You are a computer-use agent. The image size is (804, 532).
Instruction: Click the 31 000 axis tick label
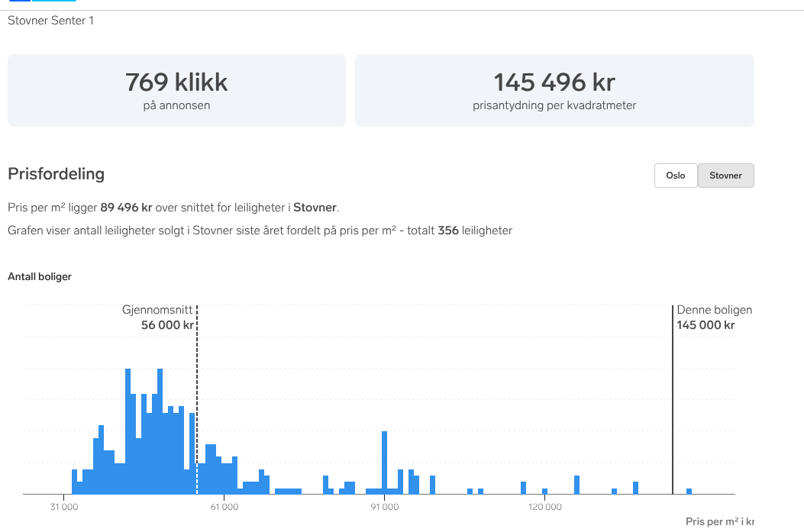pos(64,507)
